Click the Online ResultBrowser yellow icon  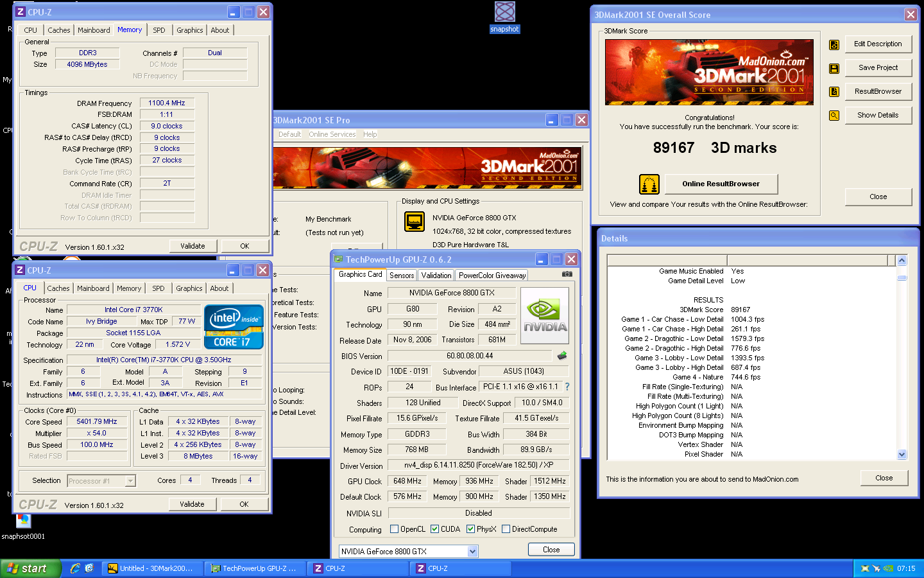tap(649, 184)
